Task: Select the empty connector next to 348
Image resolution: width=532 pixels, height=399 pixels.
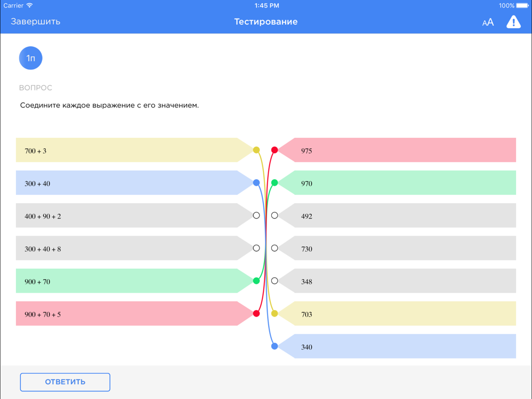Action: (x=275, y=280)
